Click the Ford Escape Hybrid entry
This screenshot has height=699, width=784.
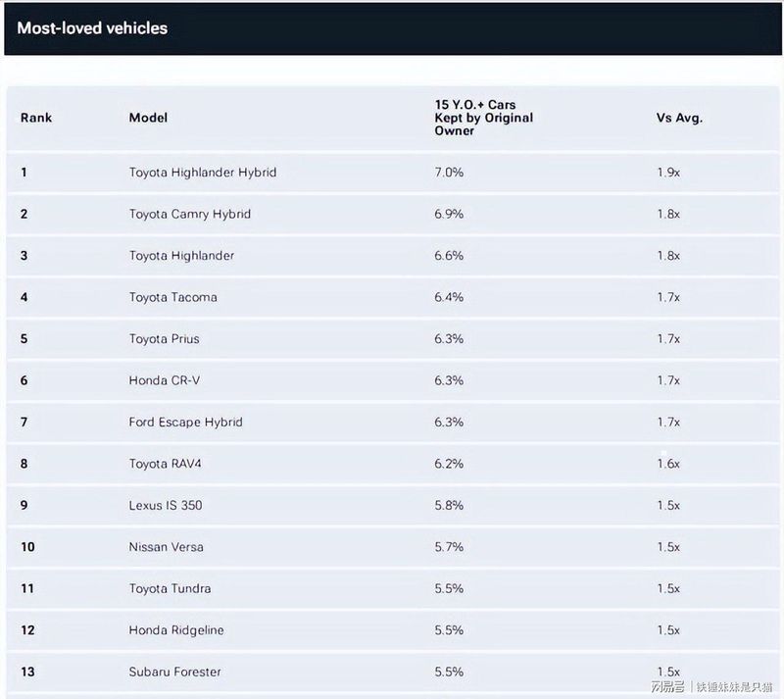(185, 423)
